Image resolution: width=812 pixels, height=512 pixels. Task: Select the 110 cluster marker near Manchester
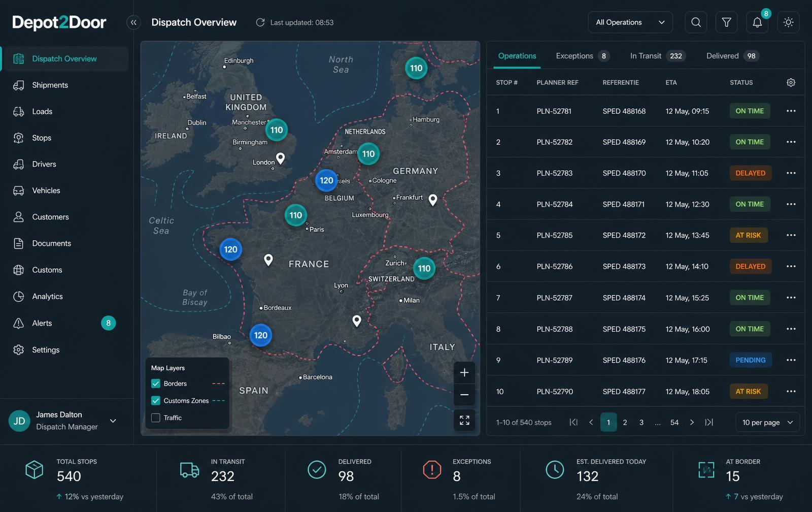point(277,130)
